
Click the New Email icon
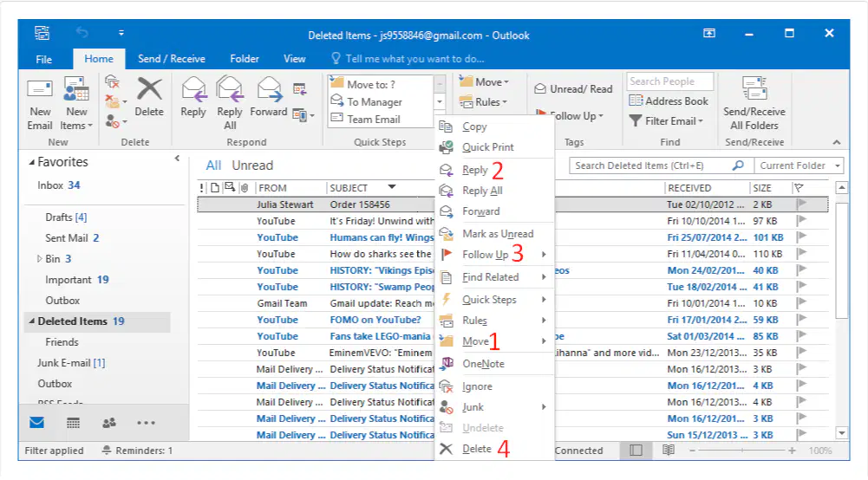click(40, 90)
